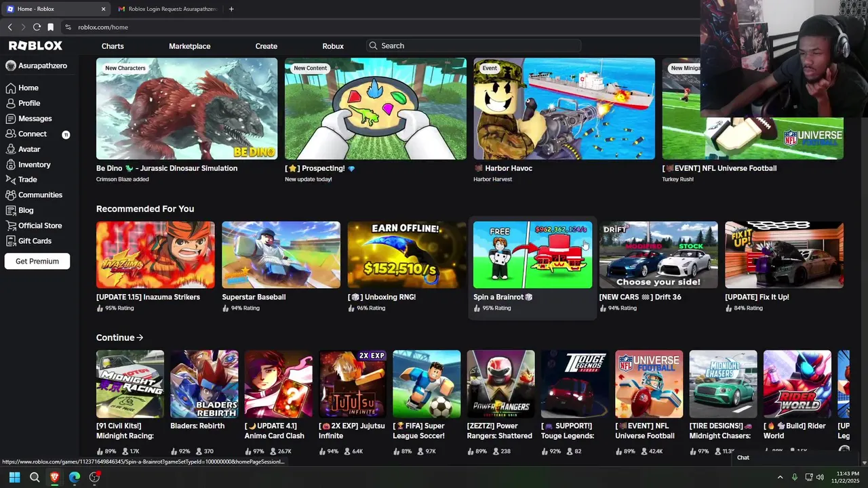868x488 pixels.
Task: Open Spin a Brainrot thumbnail
Action: 532,255
